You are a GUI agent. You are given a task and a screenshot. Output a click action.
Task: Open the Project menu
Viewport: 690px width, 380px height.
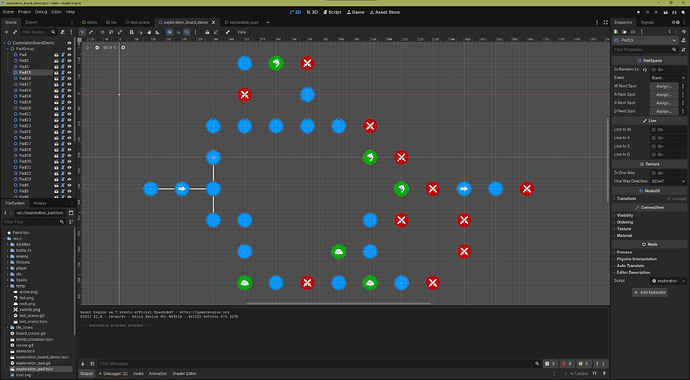click(25, 12)
